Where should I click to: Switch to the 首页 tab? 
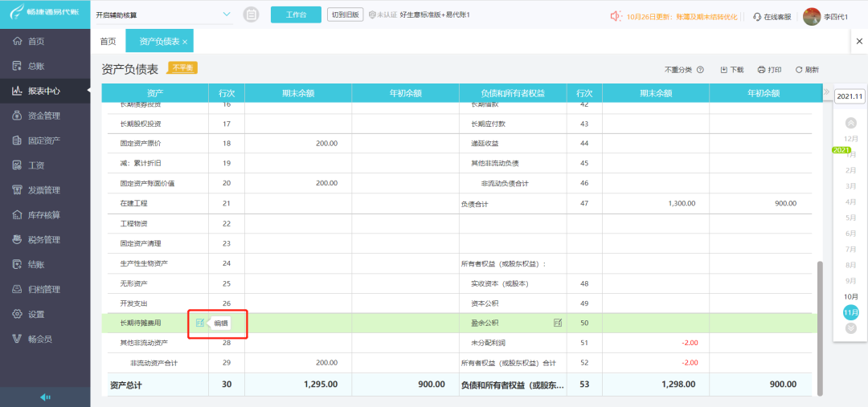[108, 42]
